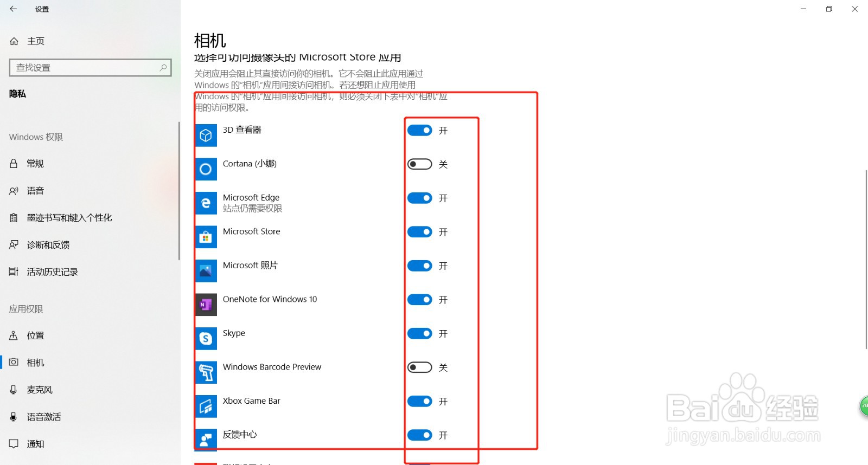Click the 查找设置 search box
This screenshot has width=868, height=465.
91,67
